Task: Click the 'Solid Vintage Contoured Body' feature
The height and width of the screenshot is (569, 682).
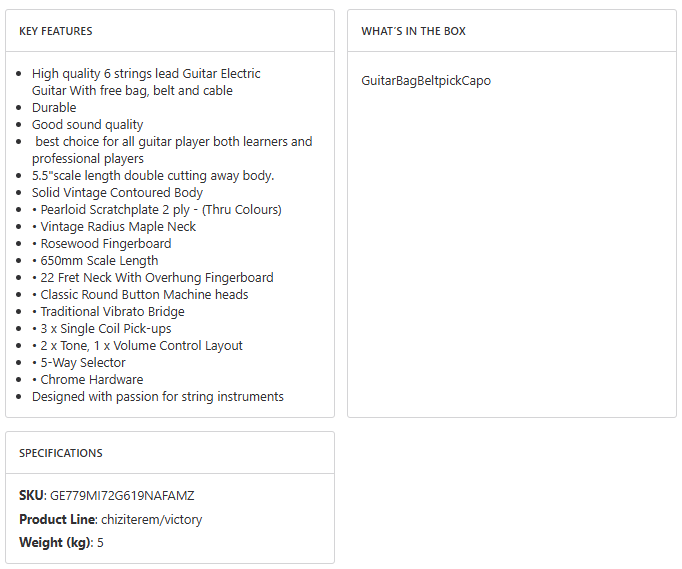Action: pyautogui.click(x=117, y=193)
